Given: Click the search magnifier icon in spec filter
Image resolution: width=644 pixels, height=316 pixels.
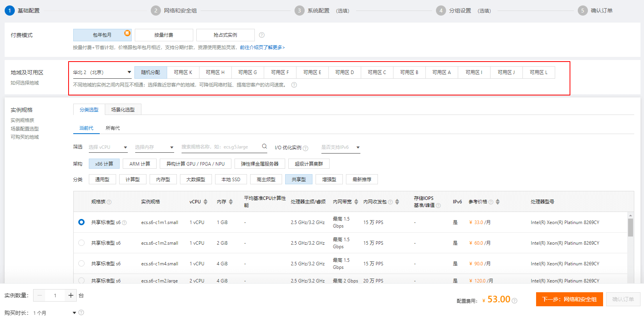Looking at the screenshot, I should coord(265,147).
